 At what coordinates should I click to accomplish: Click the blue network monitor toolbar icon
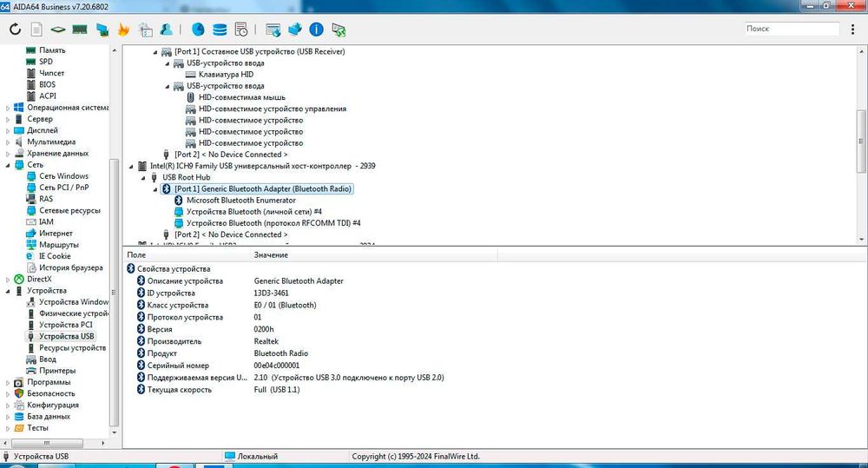click(102, 30)
